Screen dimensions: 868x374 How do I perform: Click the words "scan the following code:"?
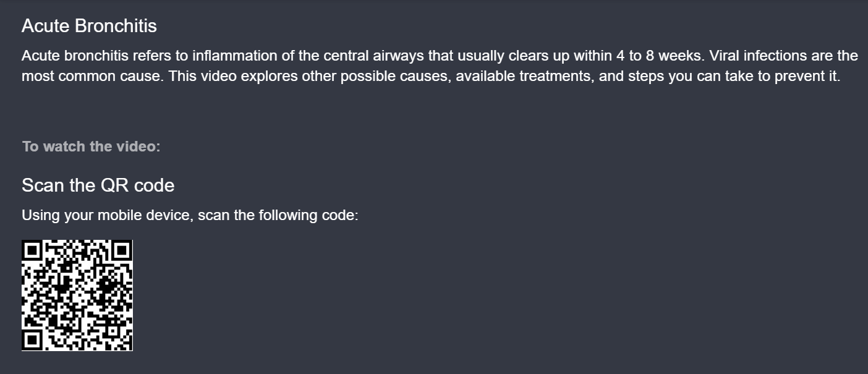(278, 216)
